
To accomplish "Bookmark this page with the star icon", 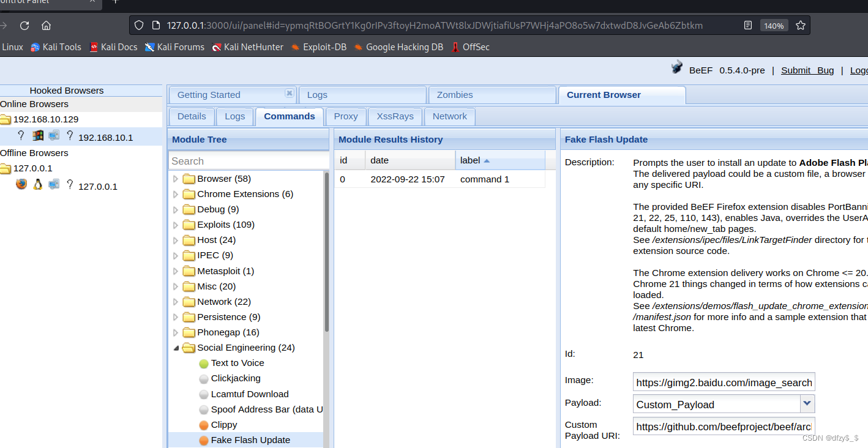I will (x=801, y=26).
